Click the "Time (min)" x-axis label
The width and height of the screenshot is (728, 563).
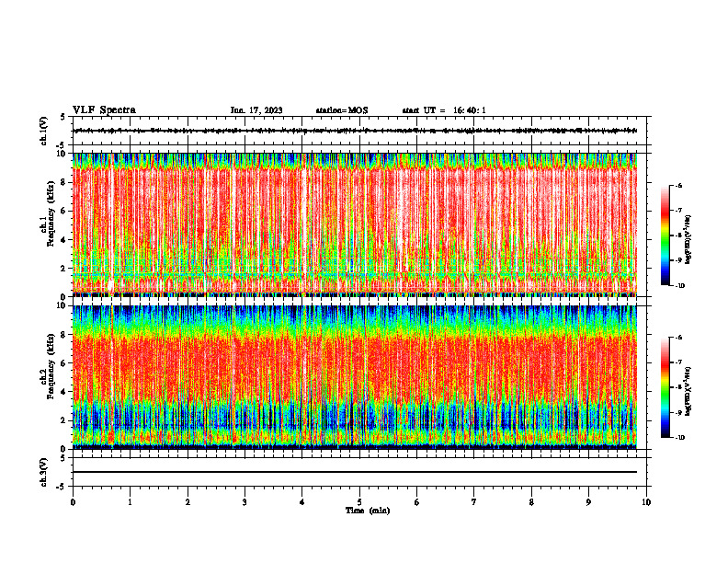pos(368,511)
